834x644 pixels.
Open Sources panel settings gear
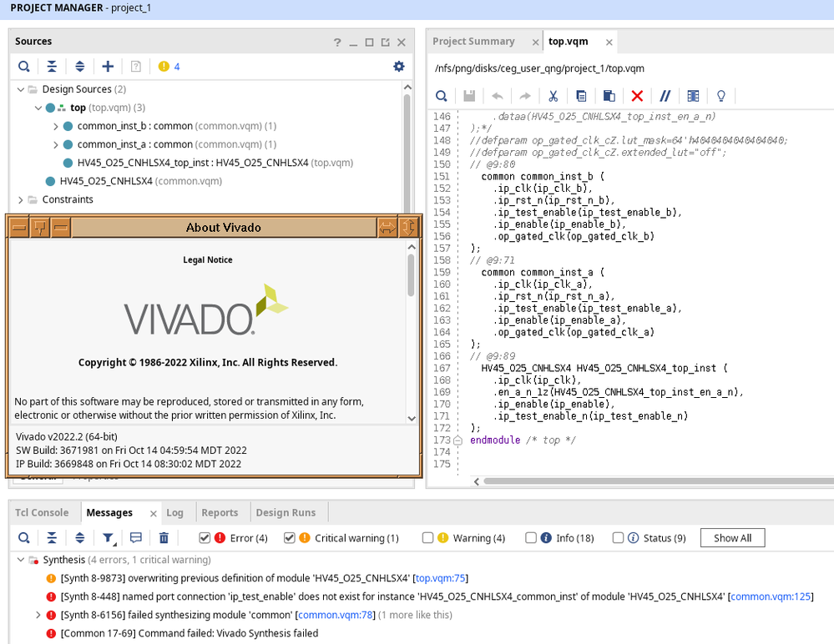[398, 67]
